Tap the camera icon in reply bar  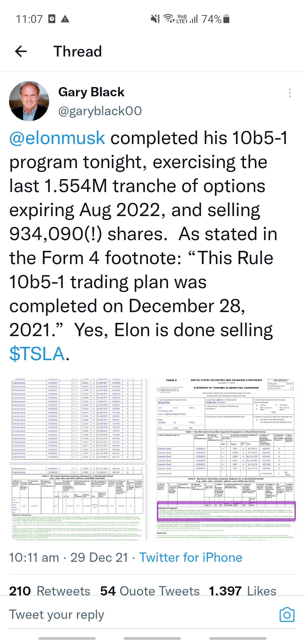click(x=287, y=614)
